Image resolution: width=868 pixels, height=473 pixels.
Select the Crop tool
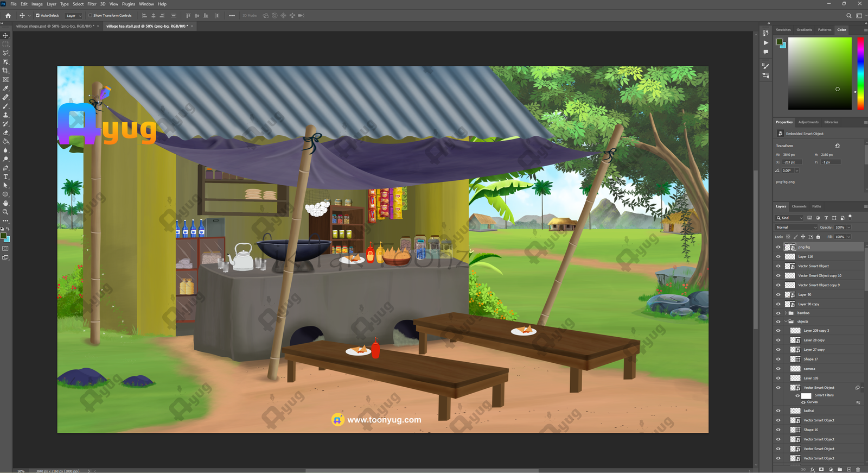point(5,71)
